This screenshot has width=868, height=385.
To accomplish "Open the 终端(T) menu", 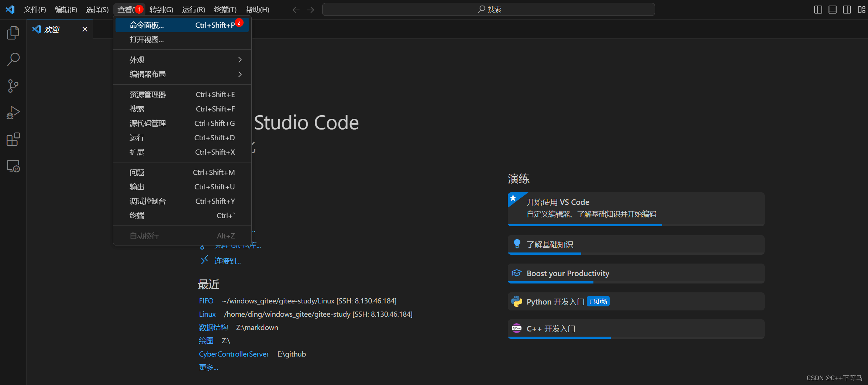I will click(x=225, y=10).
